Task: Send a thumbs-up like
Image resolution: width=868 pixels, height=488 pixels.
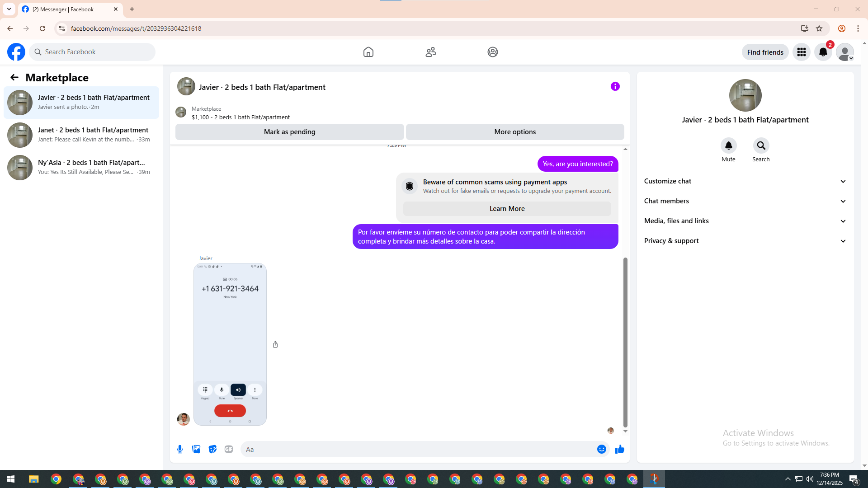Action: click(619, 449)
